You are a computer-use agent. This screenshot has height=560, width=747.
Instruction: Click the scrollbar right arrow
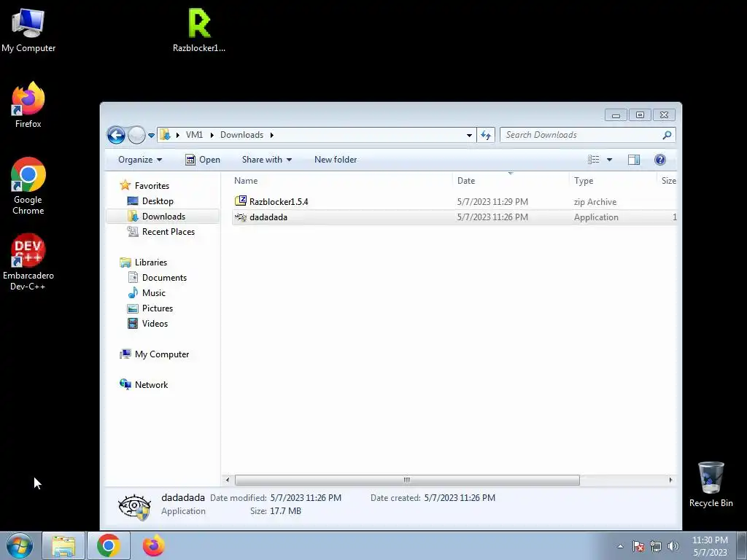tap(671, 480)
